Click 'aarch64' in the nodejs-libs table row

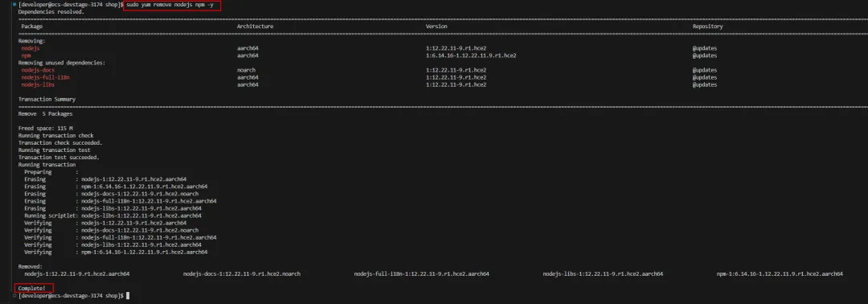click(248, 84)
